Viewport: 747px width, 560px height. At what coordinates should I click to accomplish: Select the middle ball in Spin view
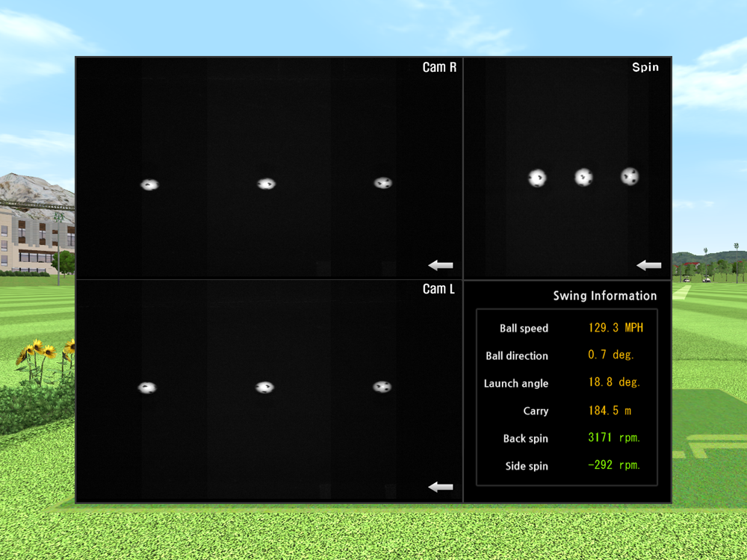click(x=583, y=177)
